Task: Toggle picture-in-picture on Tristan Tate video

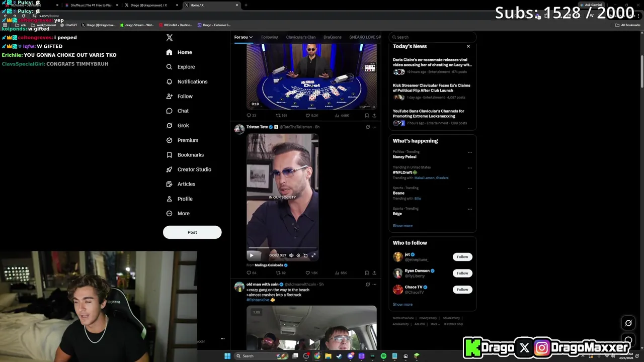Action: click(x=305, y=255)
